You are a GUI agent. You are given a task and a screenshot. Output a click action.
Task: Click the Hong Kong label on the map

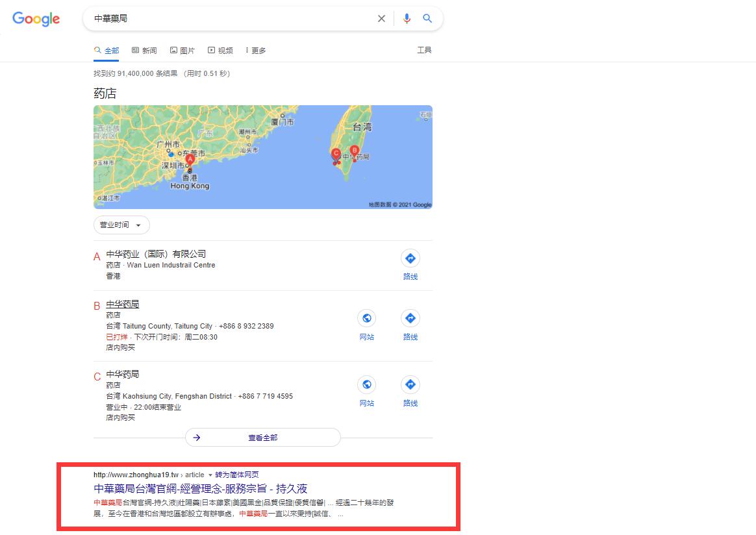[x=190, y=186]
